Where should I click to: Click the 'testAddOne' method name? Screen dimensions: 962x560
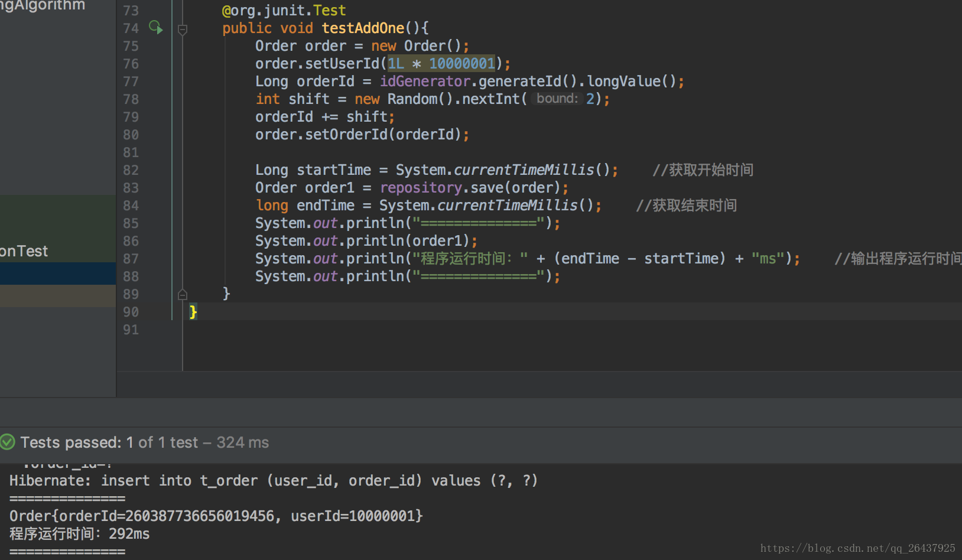click(x=363, y=28)
